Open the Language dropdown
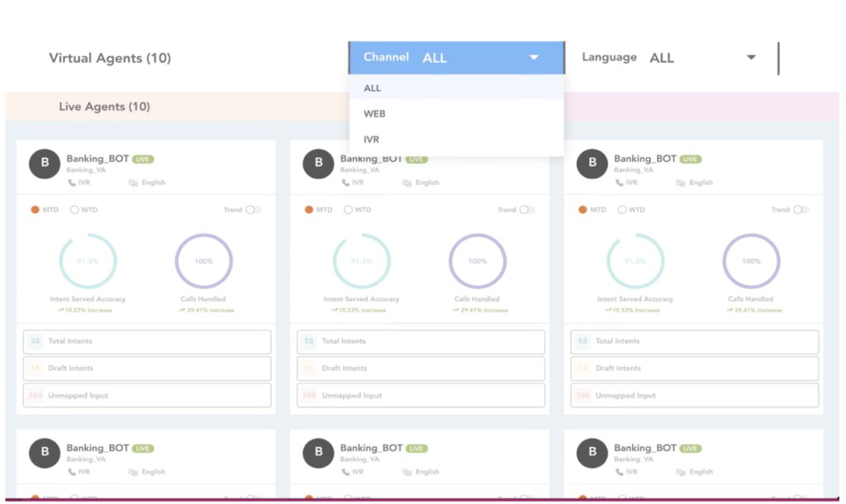 coord(669,58)
